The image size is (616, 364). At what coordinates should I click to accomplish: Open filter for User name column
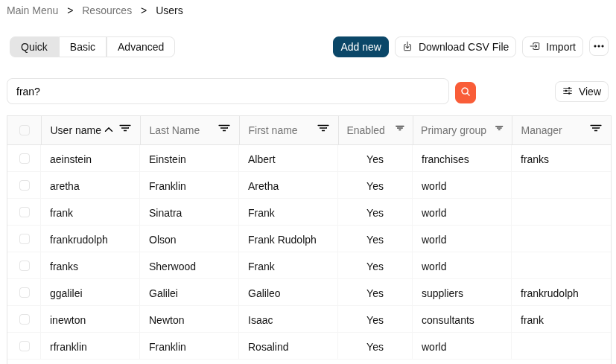tap(125, 129)
